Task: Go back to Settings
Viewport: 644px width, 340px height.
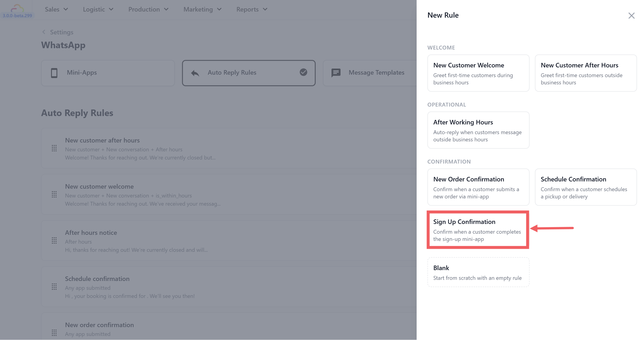Action: coord(58,32)
